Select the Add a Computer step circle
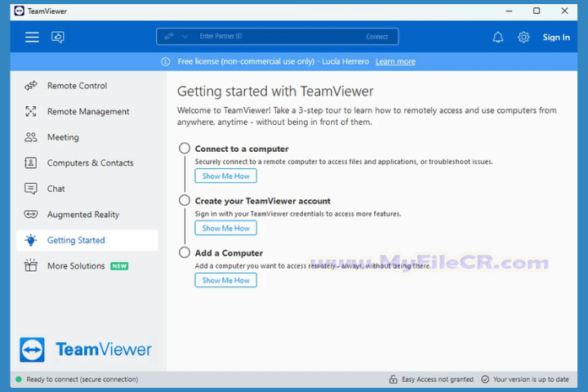Screen dimensions: 588x392 coord(185,252)
